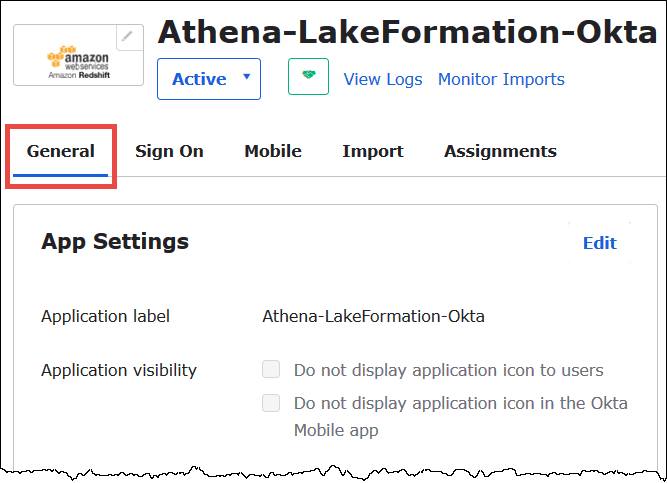Switch to the Assignments tab
Screen dimensions: 667x483
coord(500,152)
